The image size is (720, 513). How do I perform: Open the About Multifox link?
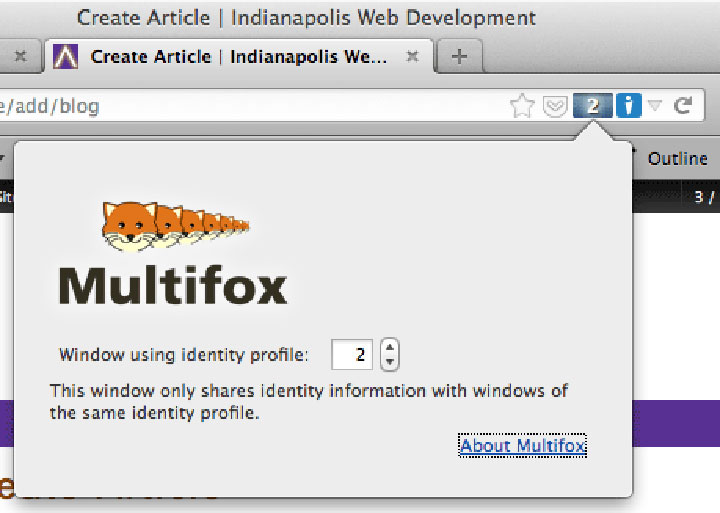pyautogui.click(x=523, y=445)
